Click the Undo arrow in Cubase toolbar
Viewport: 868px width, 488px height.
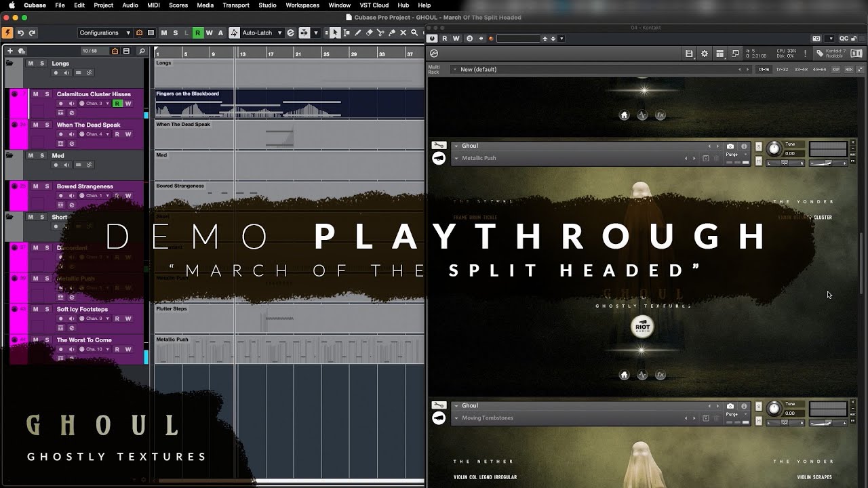[x=20, y=33]
